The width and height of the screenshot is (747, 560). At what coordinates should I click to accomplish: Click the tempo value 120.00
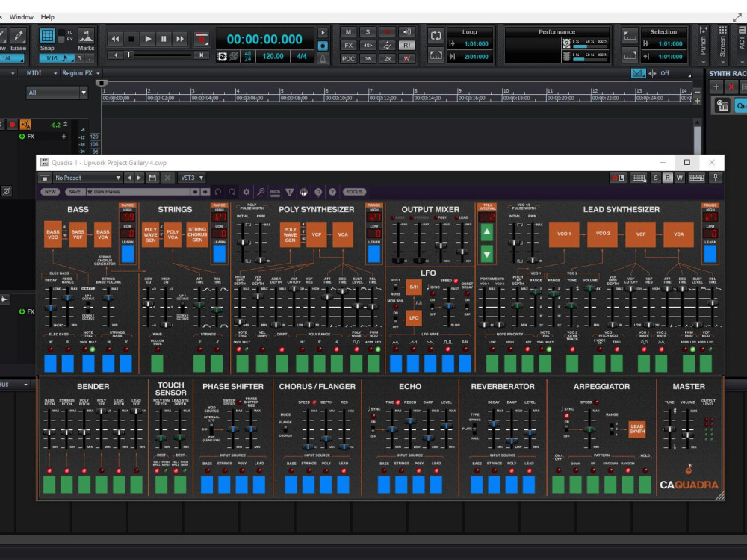(x=273, y=56)
